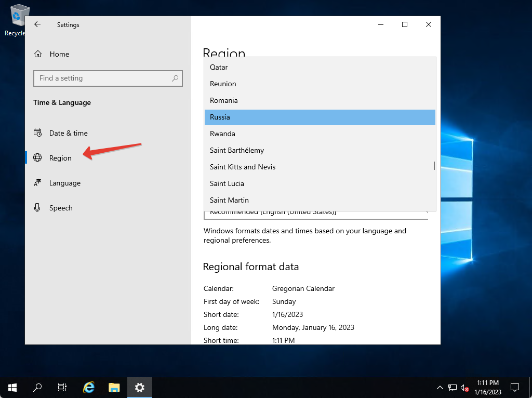The width and height of the screenshot is (532, 398).
Task: Open Task View from the taskbar
Action: pos(62,387)
